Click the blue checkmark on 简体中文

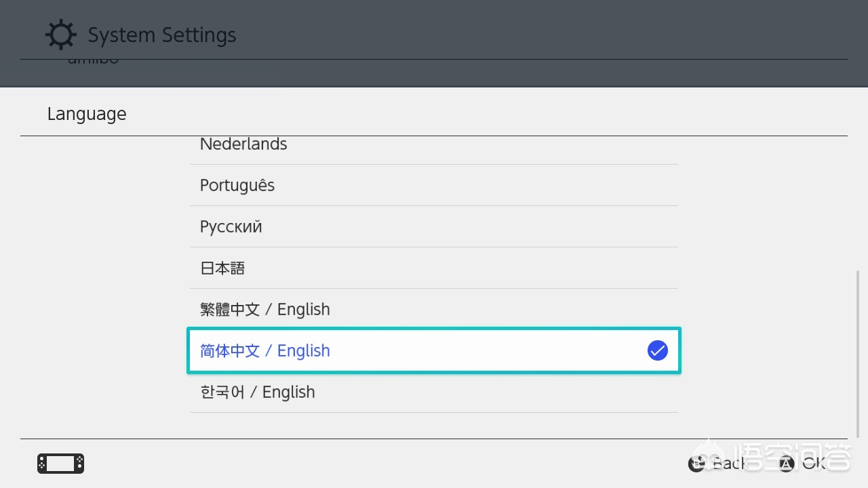click(657, 350)
